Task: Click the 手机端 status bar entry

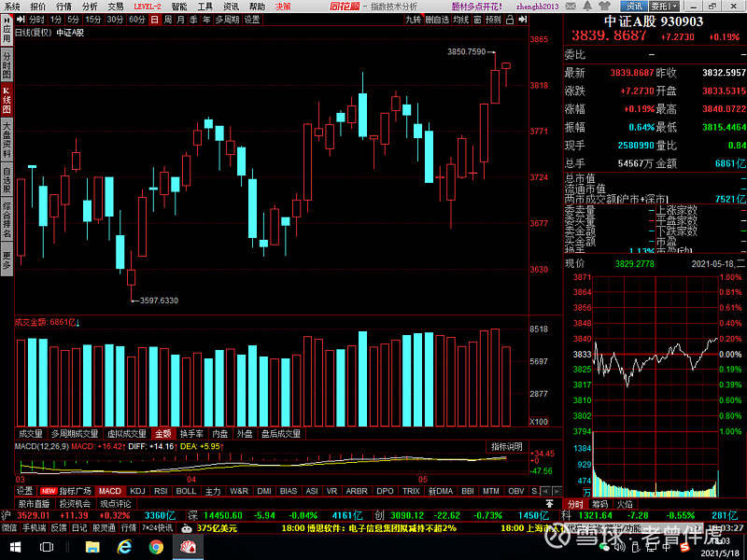Action: coord(34,528)
